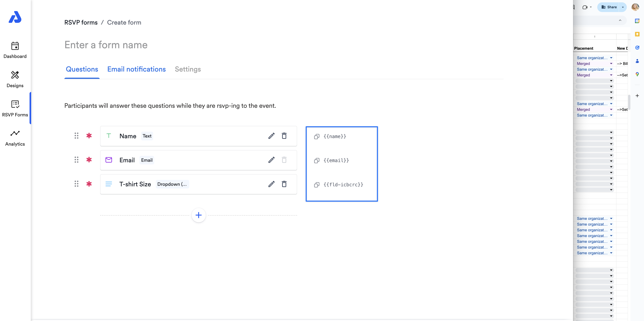Viewport: 644px width, 321px height.
Task: Copy the {{email}} placeholder tag
Action: coord(316,160)
